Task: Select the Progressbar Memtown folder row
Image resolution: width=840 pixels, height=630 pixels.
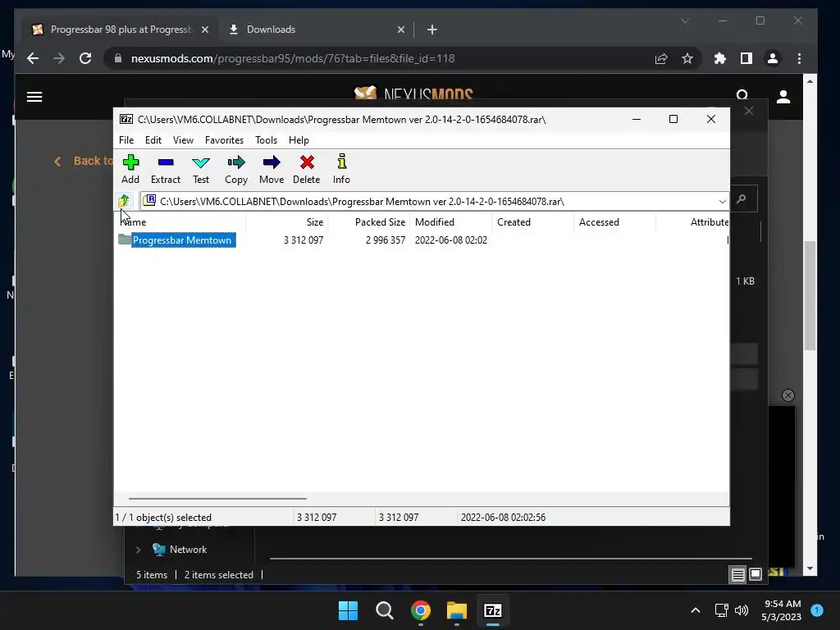Action: coord(182,240)
